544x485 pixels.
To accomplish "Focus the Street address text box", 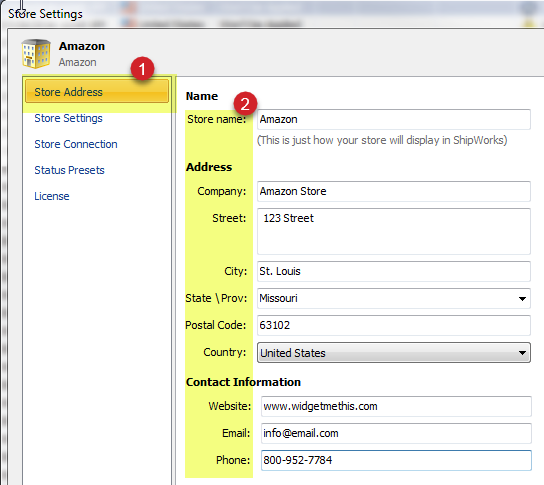I will tap(394, 231).
